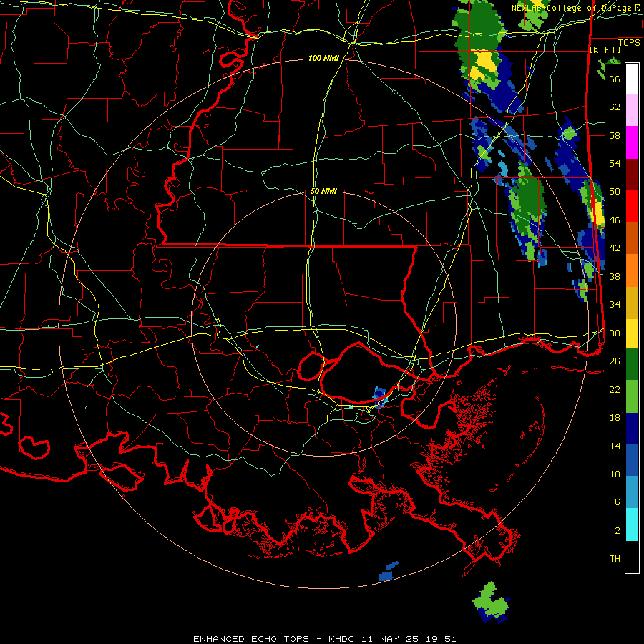Click the dark red legend color segment
The height and width of the screenshot is (644, 644).
632,175
